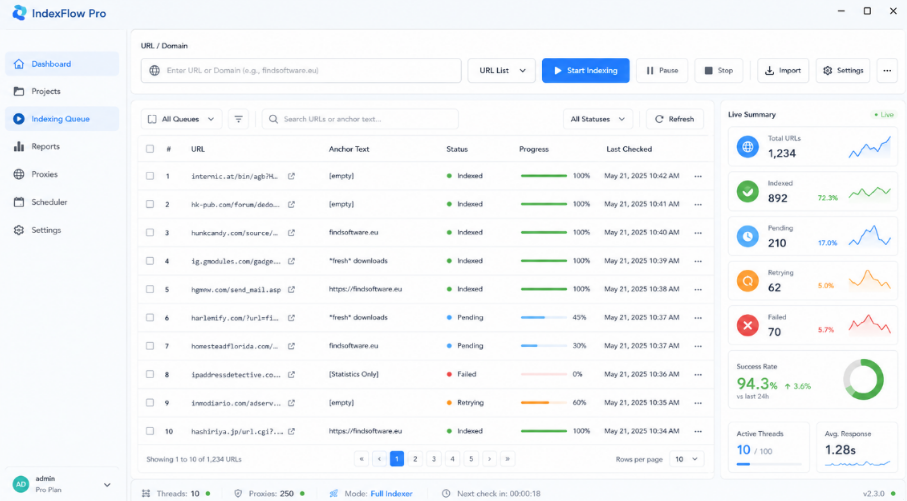This screenshot has width=907, height=501.
Task: Click the Total URLs globe icon
Action: 747,146
